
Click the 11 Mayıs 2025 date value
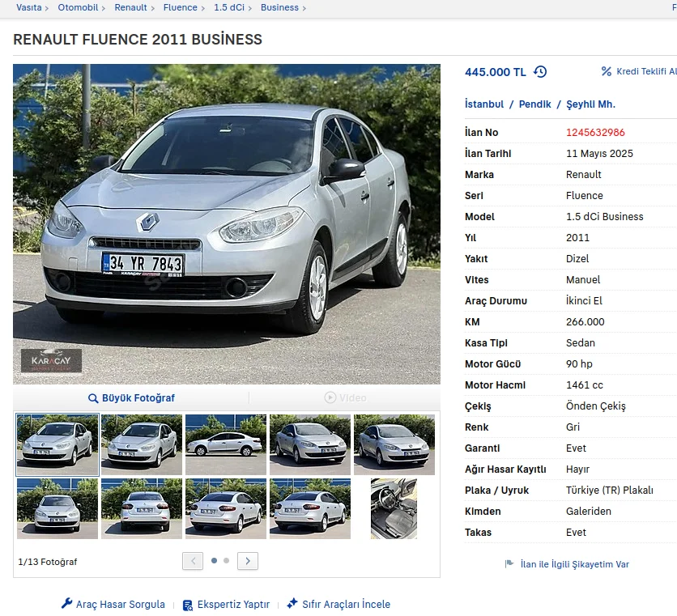coord(599,154)
